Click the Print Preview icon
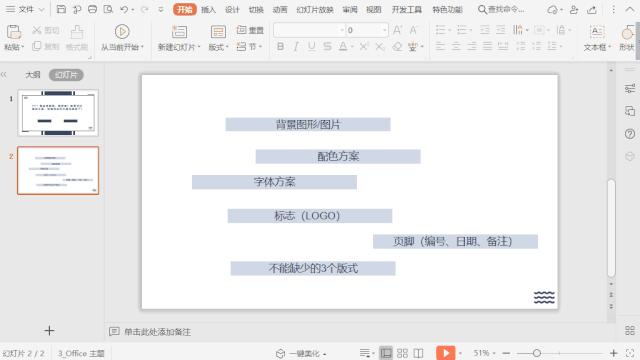 click(x=108, y=9)
